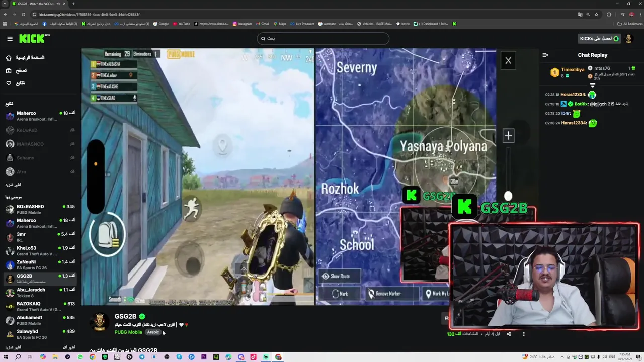This screenshot has height=362, width=644.
Task: Click the Mark button on the map
Action: (340, 294)
